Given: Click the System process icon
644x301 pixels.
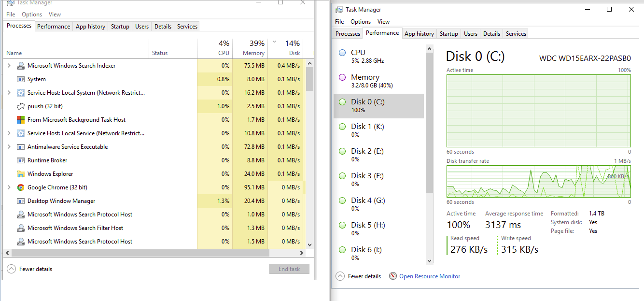Looking at the screenshot, I should [x=21, y=79].
